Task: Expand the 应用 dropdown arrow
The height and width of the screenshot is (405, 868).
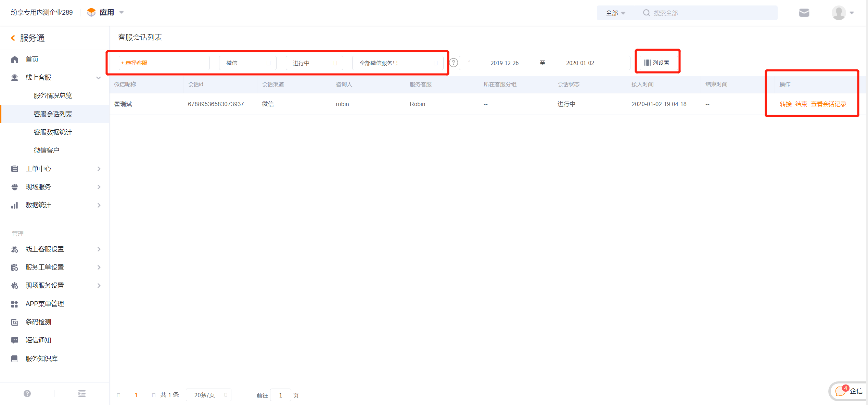Action: (122, 13)
